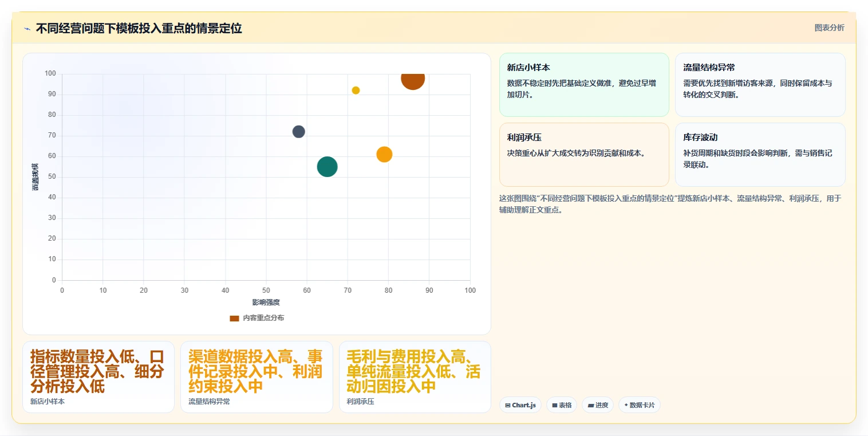Screen dimensions: 868x436
Task: Click the summary paragraph starting 这张图围绕
Action: tap(670, 204)
